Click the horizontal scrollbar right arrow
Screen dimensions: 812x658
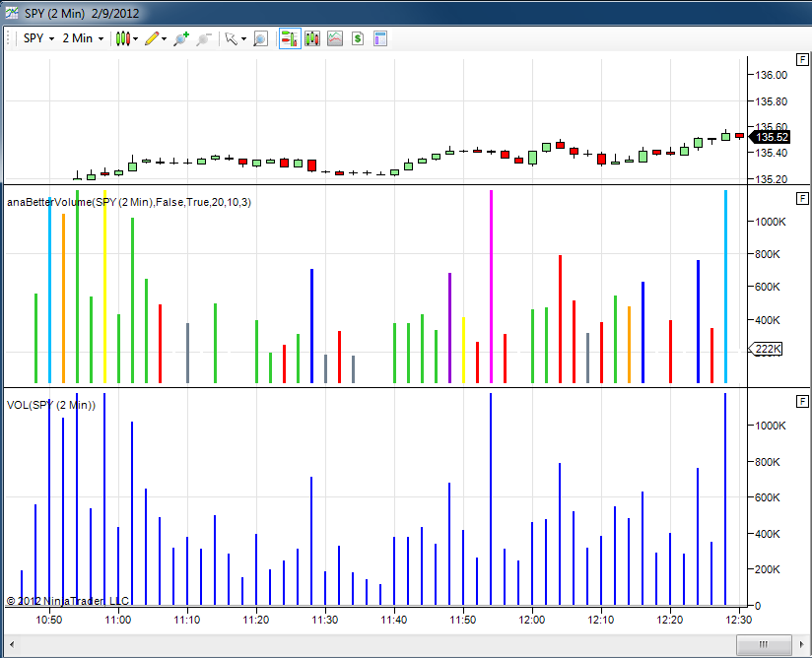(801, 644)
